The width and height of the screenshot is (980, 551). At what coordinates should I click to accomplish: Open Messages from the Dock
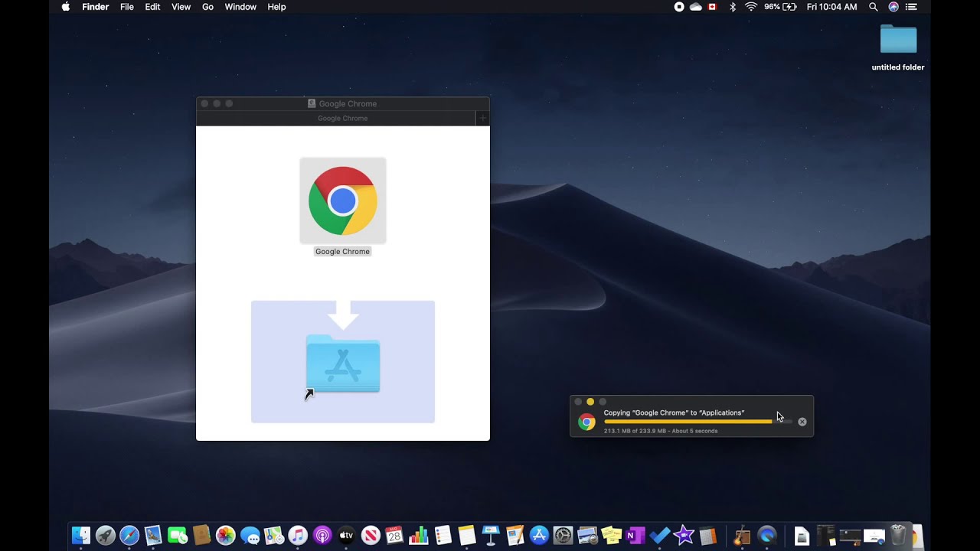click(250, 536)
